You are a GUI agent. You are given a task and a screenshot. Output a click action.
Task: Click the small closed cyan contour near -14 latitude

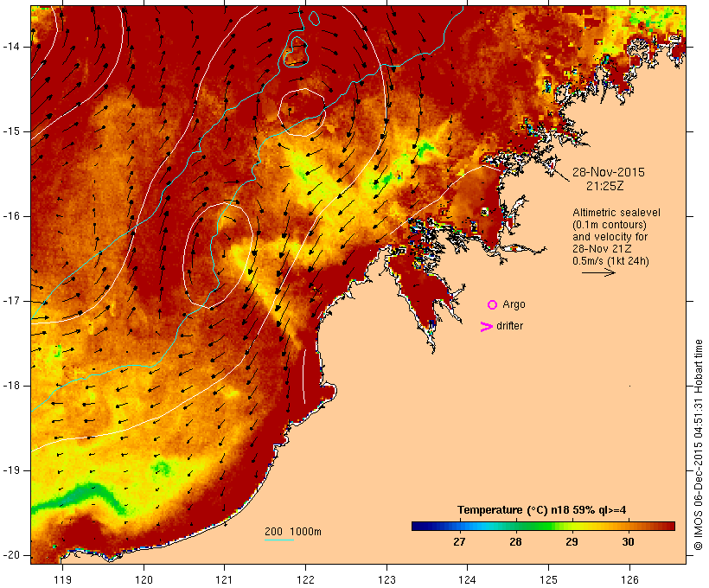297,52
